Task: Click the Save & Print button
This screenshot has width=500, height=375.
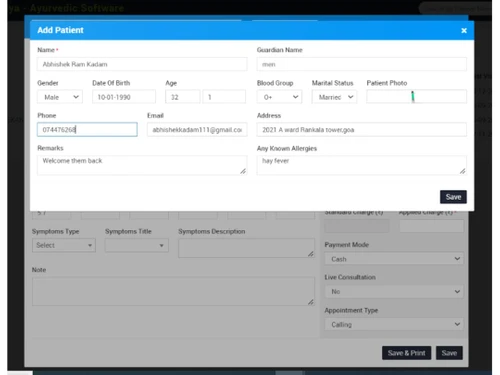Action: (x=406, y=353)
